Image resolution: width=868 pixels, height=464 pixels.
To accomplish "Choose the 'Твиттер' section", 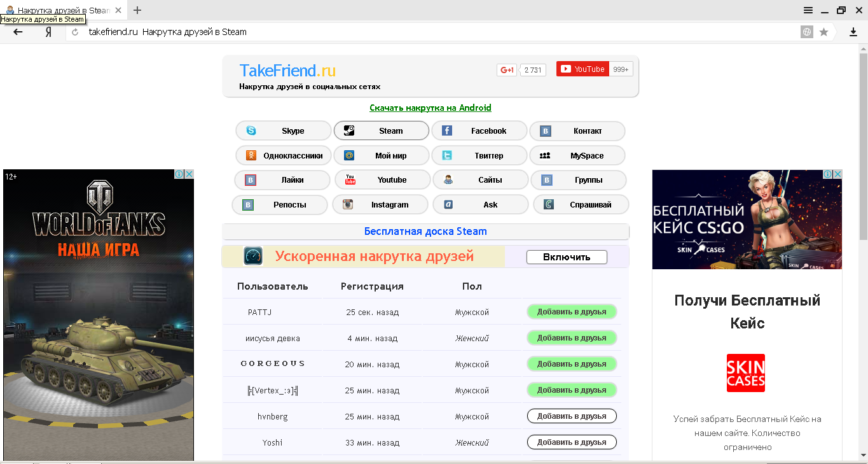I will click(479, 155).
